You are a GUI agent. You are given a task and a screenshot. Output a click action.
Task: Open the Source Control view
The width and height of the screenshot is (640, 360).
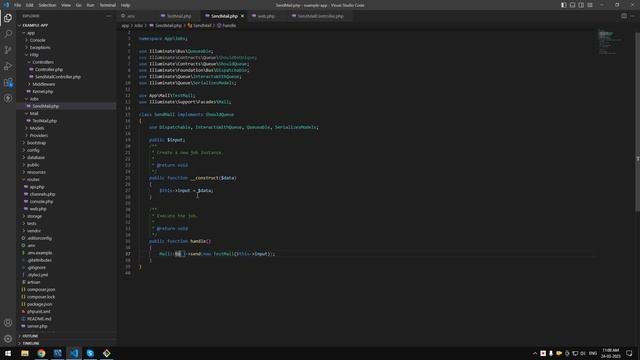coord(8,50)
